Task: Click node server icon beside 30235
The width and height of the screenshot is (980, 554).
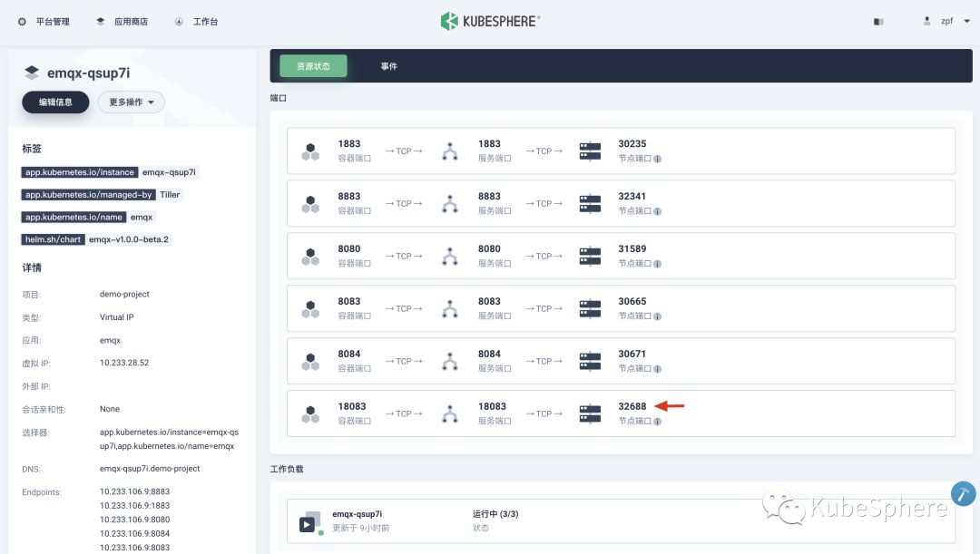Action: pyautogui.click(x=590, y=151)
